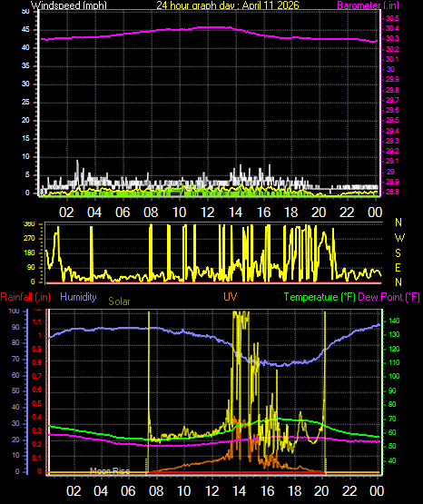The height and width of the screenshot is (504, 423).
Task: Select the 30.4 barometer axis value
Action: pyautogui.click(x=392, y=29)
